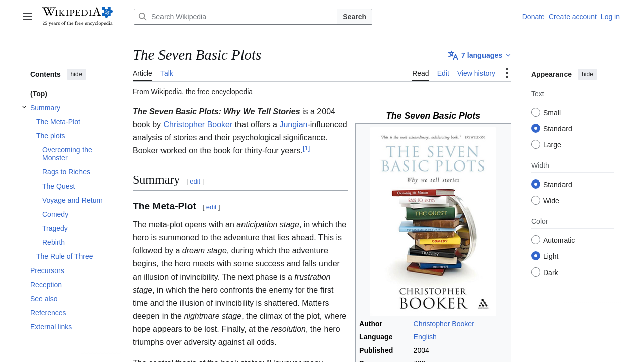Select Standard width option

[536, 184]
